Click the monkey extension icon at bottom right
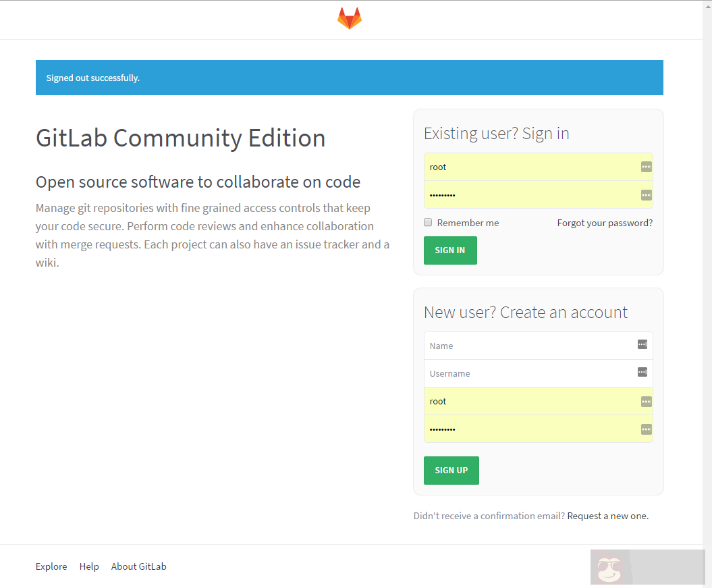This screenshot has height=588, width=712. pyautogui.click(x=609, y=567)
